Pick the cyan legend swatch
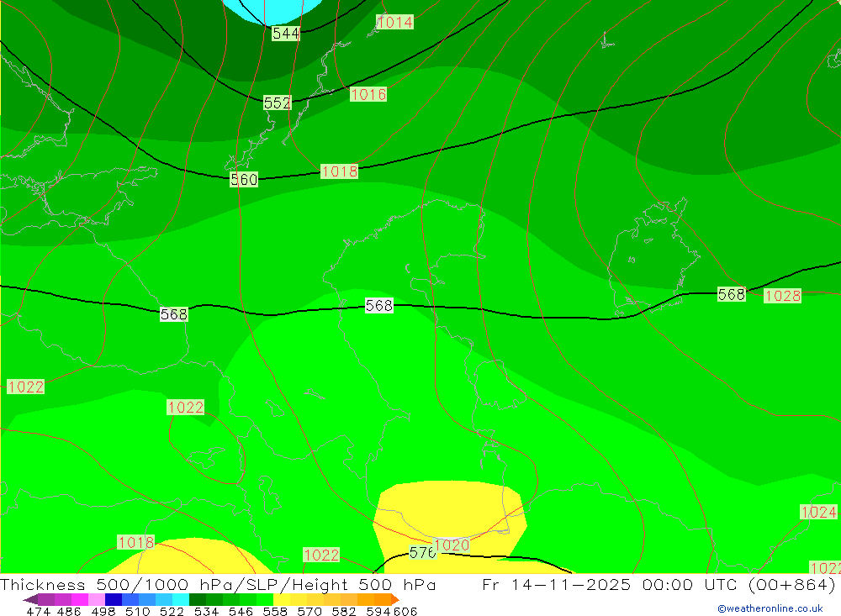This screenshot has height=616, width=841. [181, 599]
